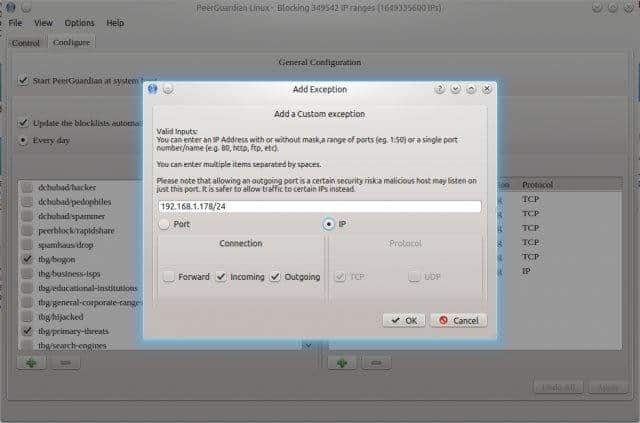Select the Every day radio button
Image resolution: width=640 pixels, height=423 pixels.
tap(23, 140)
